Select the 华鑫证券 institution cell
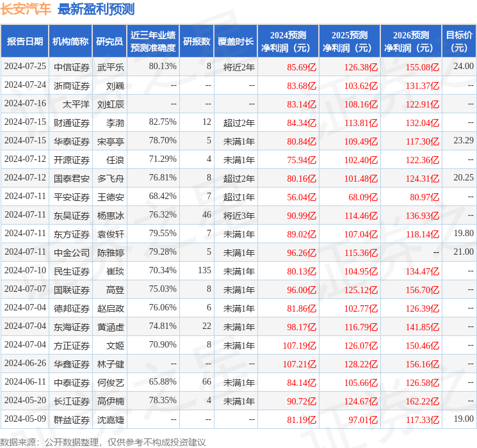The image size is (477, 448). point(72,364)
